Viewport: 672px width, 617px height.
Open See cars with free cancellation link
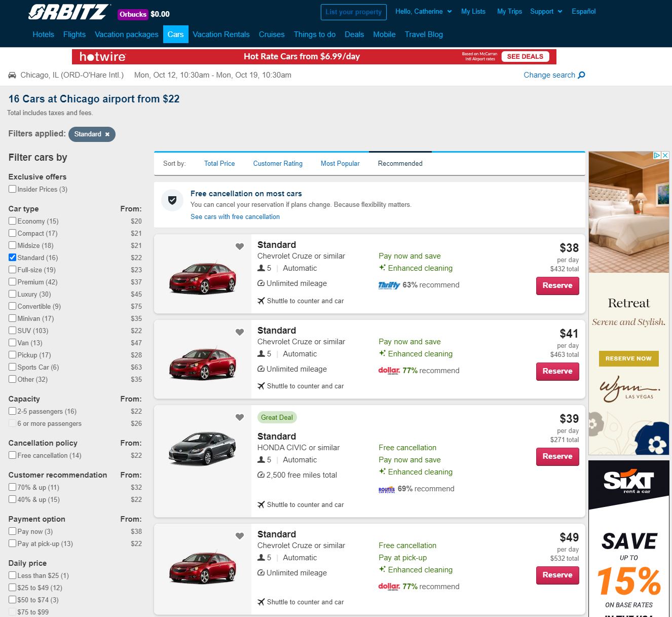[235, 216]
